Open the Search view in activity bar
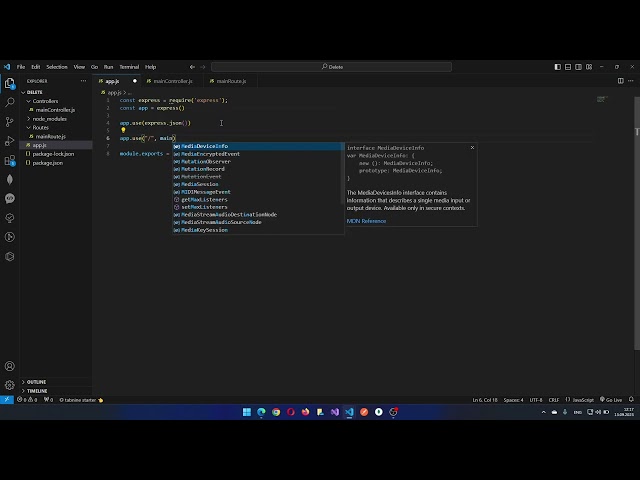Screen dimensions: 640x480 pyautogui.click(x=10, y=102)
